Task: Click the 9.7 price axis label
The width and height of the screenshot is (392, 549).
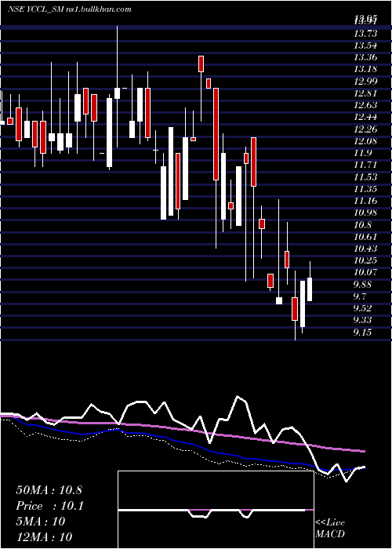Action: point(361,296)
